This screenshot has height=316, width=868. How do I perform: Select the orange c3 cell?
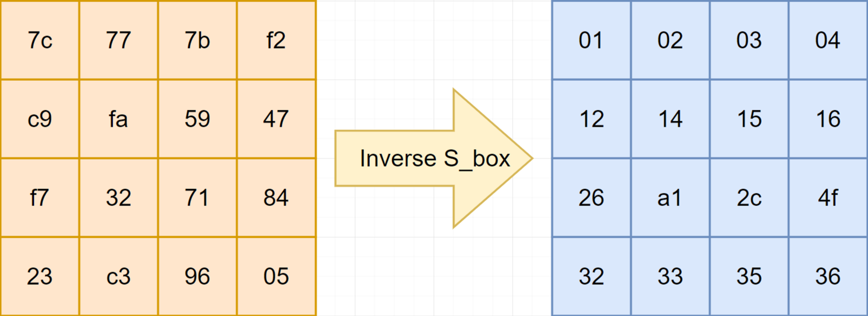(x=118, y=277)
